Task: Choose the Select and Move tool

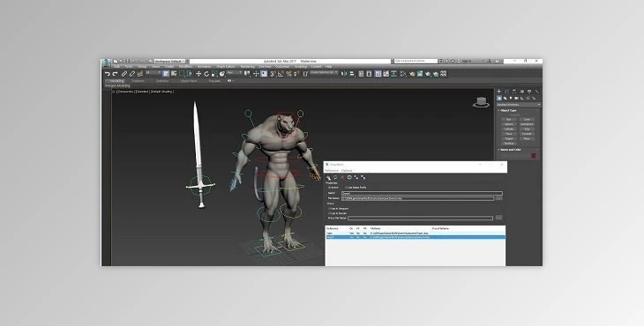Action: click(x=198, y=74)
